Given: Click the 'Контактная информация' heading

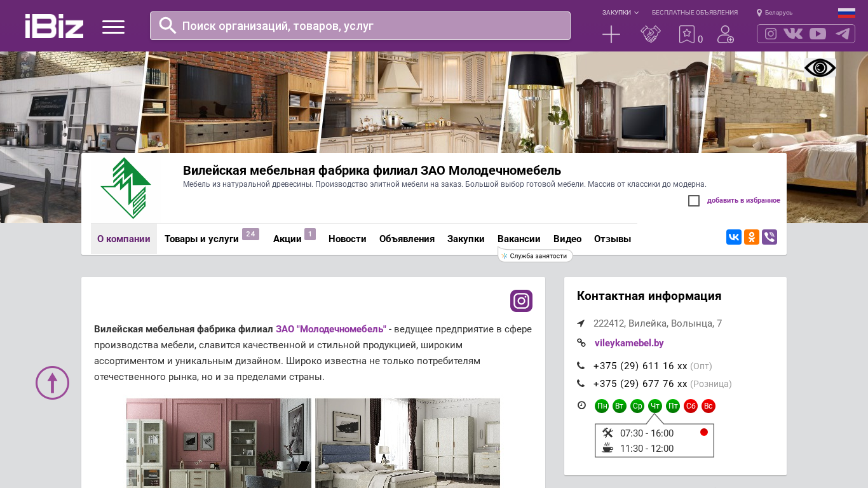Looking at the screenshot, I should 649,296.
